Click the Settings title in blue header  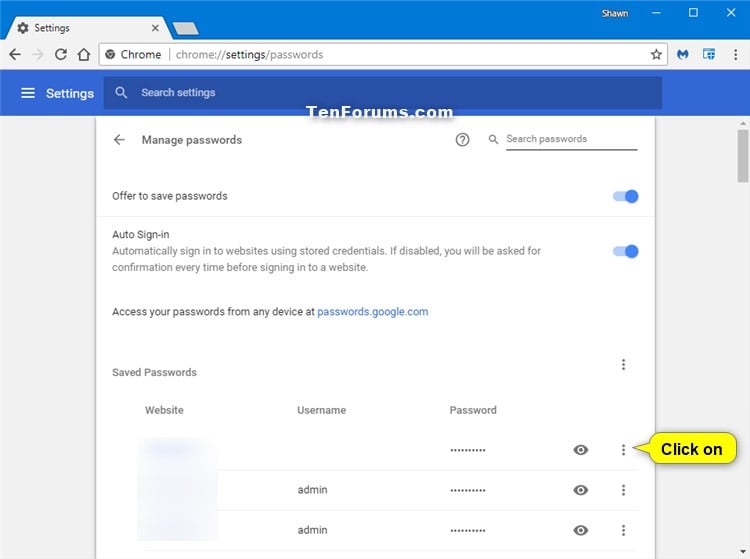coord(70,93)
